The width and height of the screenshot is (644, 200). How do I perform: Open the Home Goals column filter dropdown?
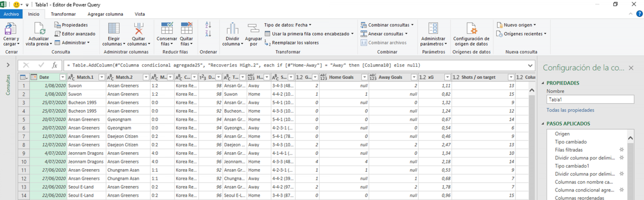[x=365, y=78]
